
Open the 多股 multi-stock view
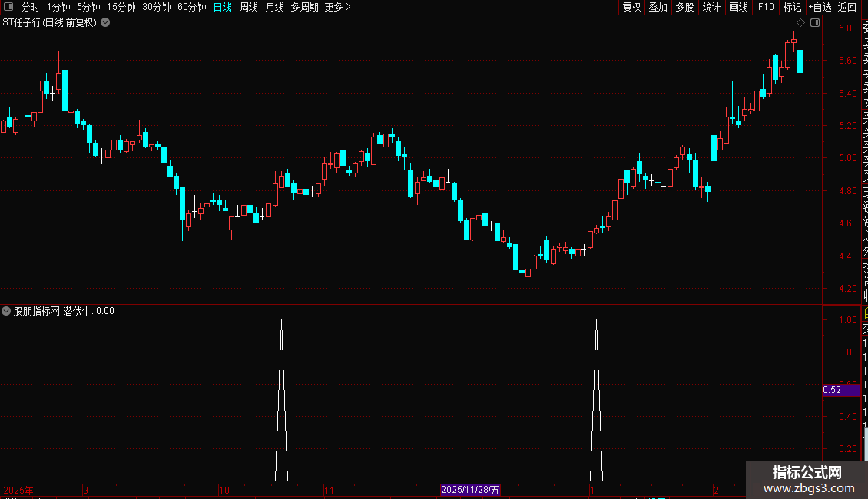[x=684, y=7]
